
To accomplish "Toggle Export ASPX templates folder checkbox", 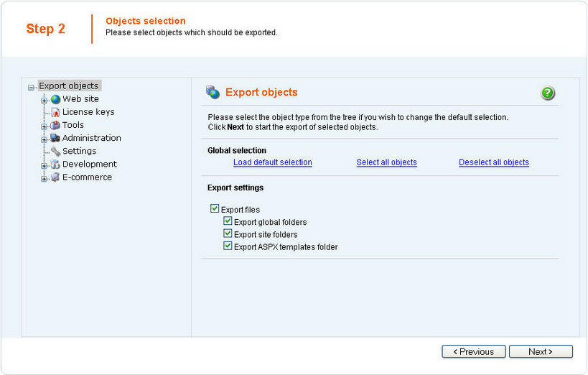I will (x=228, y=246).
